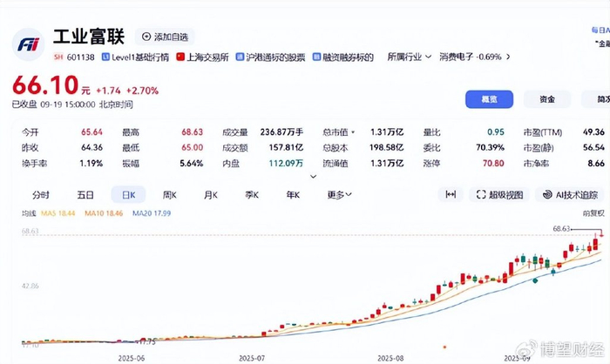Click the 2025-08 date axis label
The image size is (610, 364).
tap(390, 358)
